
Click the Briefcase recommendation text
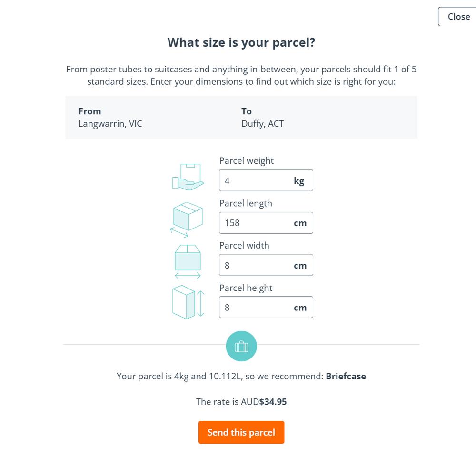click(x=346, y=376)
